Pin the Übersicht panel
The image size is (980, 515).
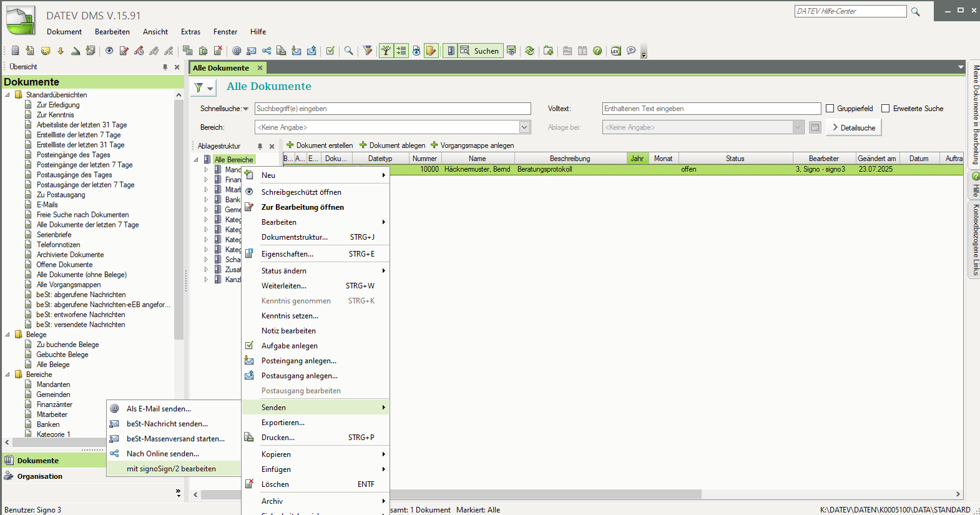point(165,67)
